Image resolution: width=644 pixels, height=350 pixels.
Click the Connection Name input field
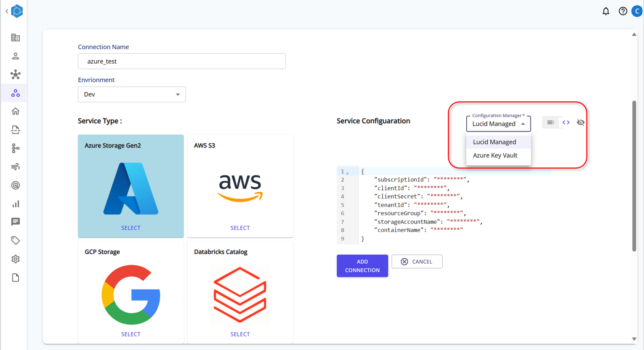click(x=182, y=61)
